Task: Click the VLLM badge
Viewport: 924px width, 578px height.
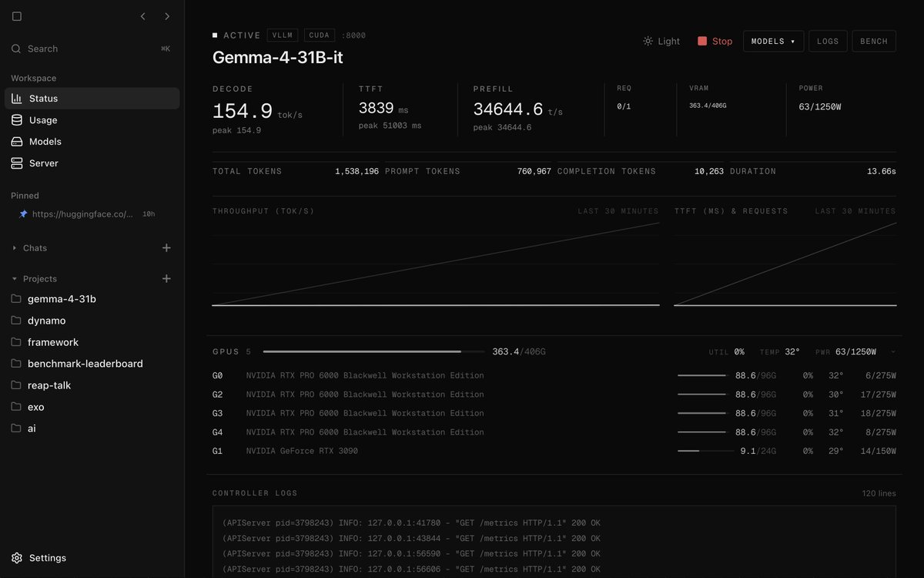Action: pos(283,35)
